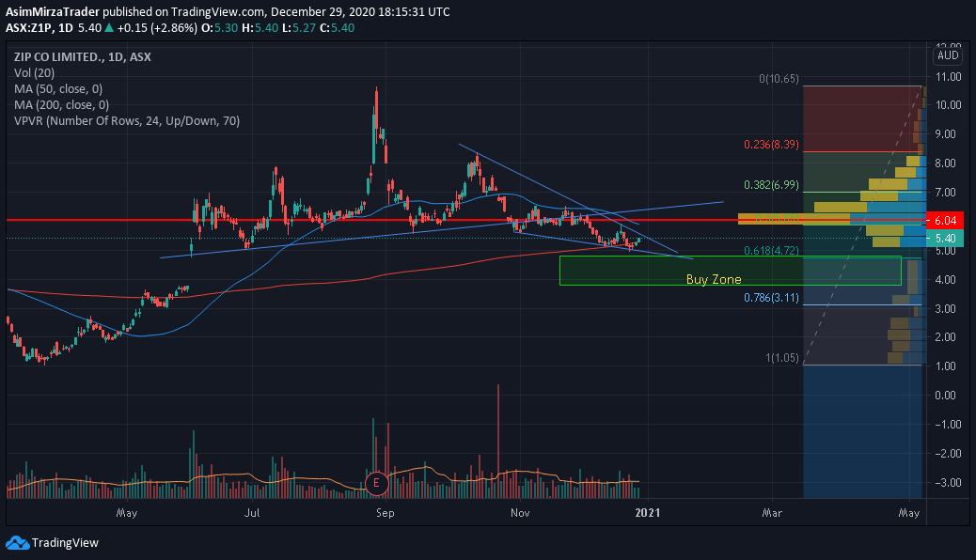Click the 'May' label at left of time axis
The image size is (976, 560).
coord(126,513)
